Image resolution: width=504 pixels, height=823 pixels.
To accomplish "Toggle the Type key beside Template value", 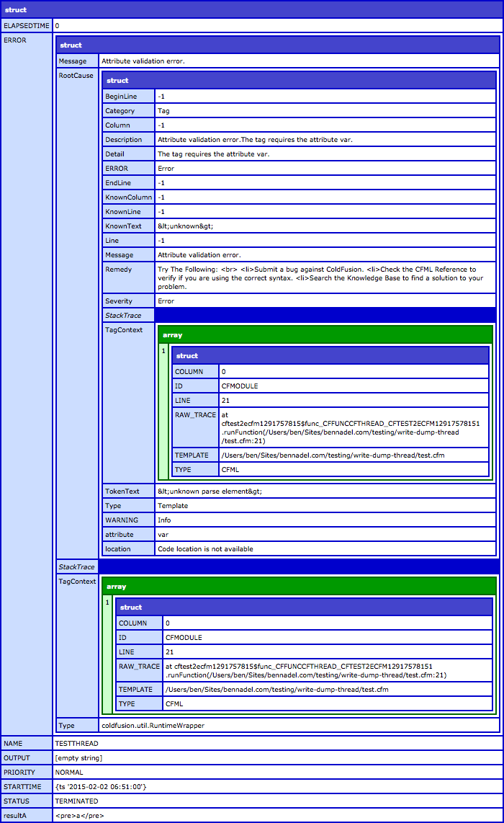I will point(128,505).
